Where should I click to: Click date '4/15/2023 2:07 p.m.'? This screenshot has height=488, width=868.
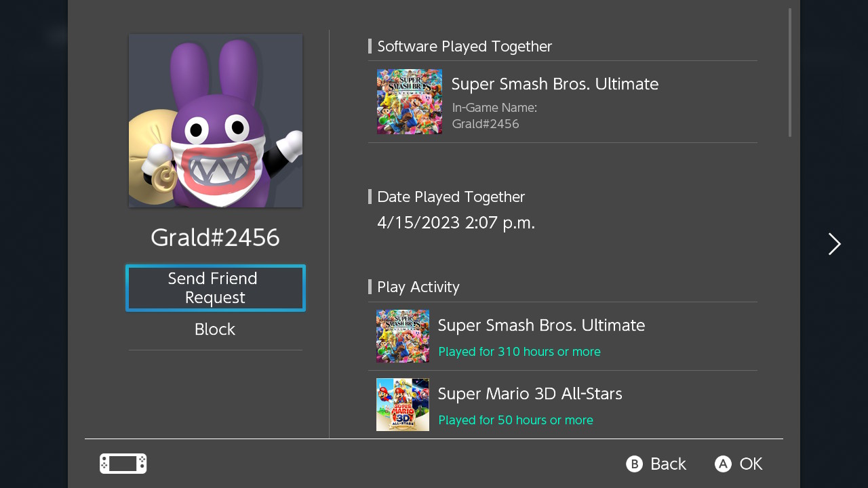coord(456,222)
